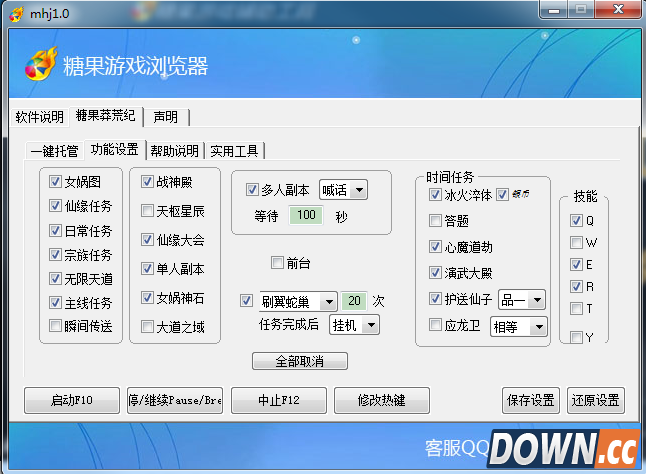Viewport: 646px width, 474px height.
Task: Click the candy game browser logo icon
Action: coord(40,64)
